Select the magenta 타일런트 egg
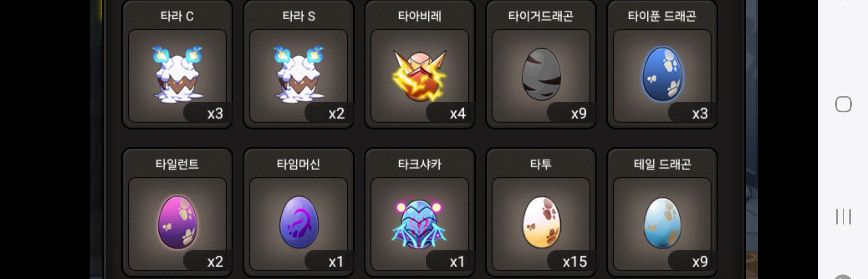 (177, 222)
